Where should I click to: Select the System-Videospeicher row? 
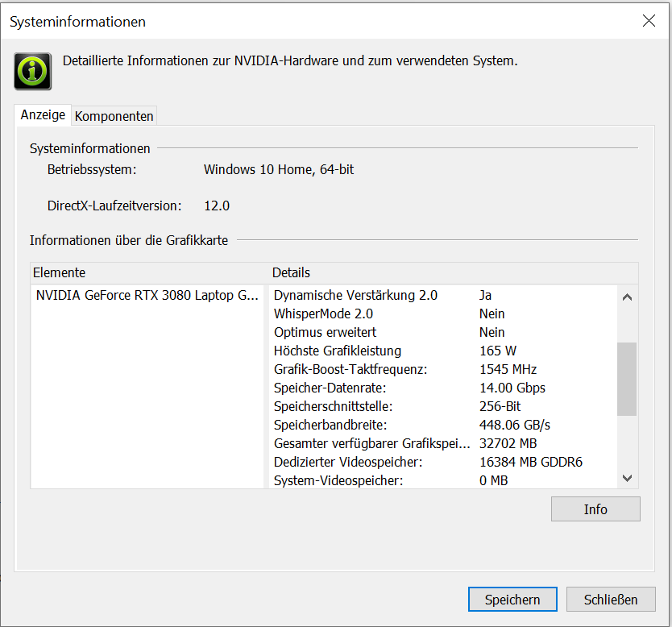444,480
